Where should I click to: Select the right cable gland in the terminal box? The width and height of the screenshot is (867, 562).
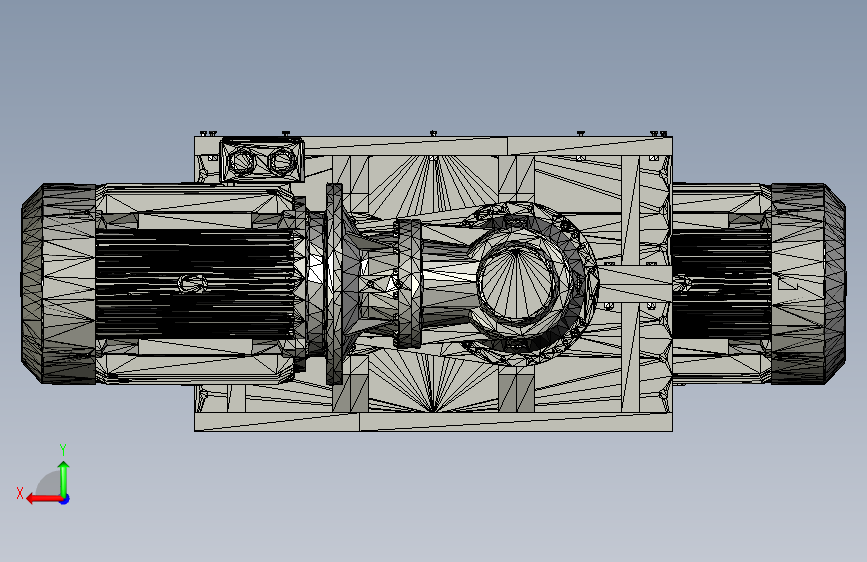coord(282,162)
